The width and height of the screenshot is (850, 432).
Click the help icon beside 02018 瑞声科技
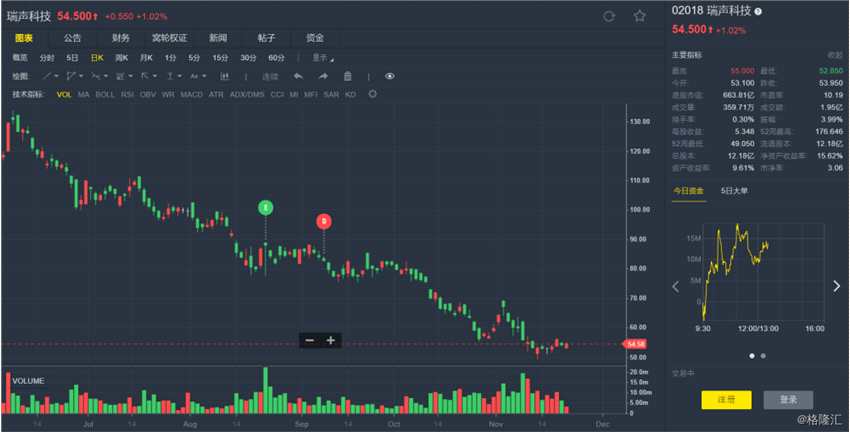(x=757, y=11)
